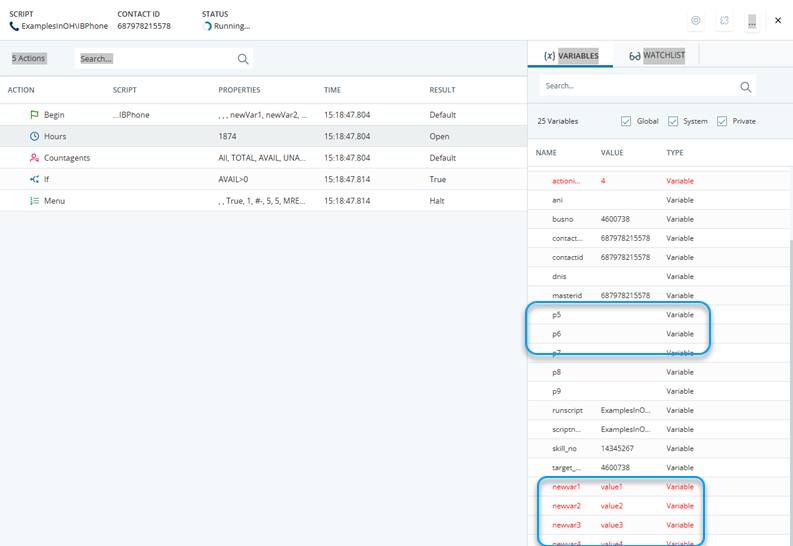Uncheck the Global variables checkbox

(626, 121)
